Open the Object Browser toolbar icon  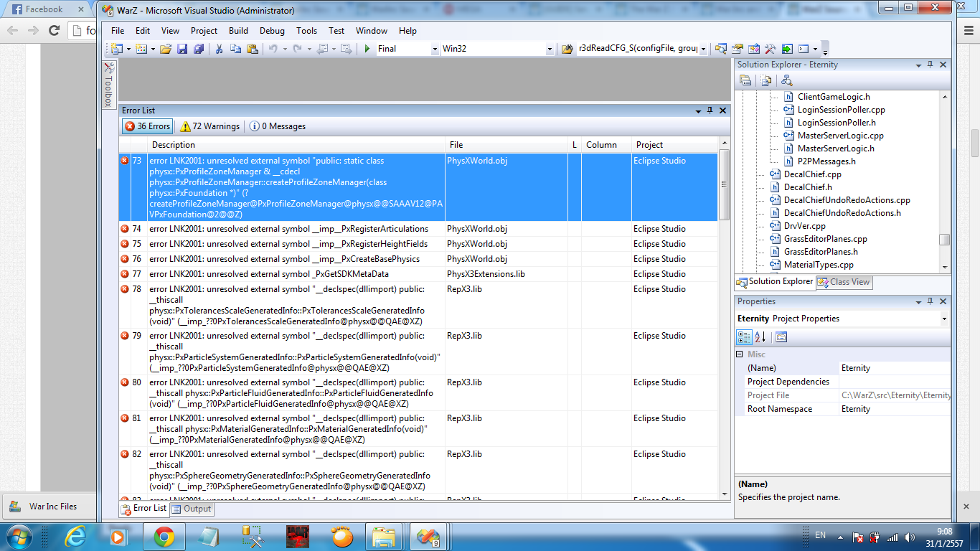[754, 49]
